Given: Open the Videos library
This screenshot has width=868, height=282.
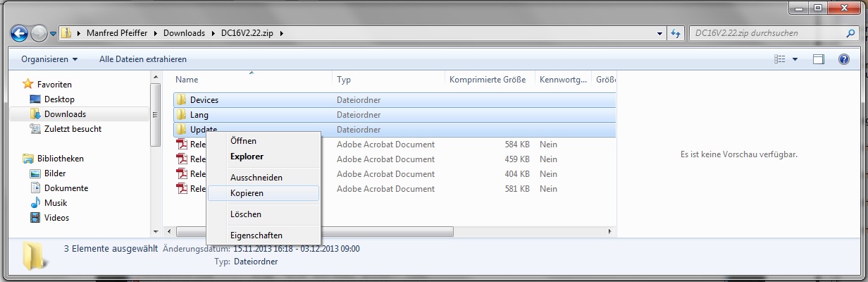Looking at the screenshot, I should [56, 218].
